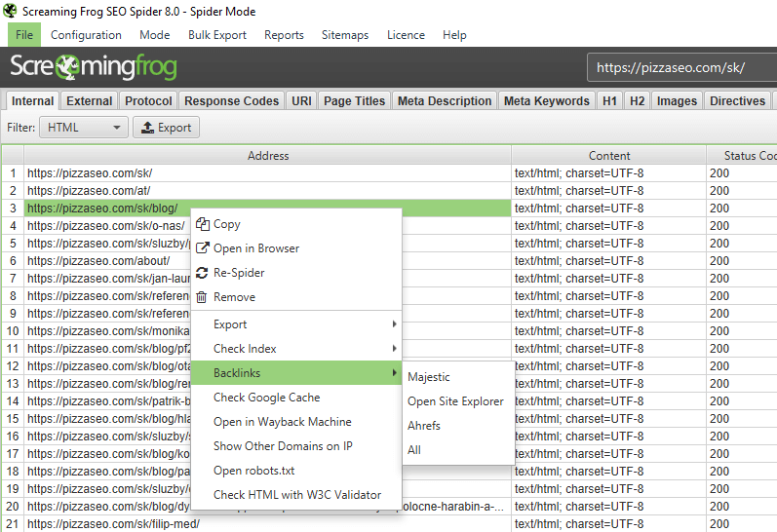Image resolution: width=777 pixels, height=532 pixels.
Task: Open the Configuration menu
Action: (x=86, y=35)
